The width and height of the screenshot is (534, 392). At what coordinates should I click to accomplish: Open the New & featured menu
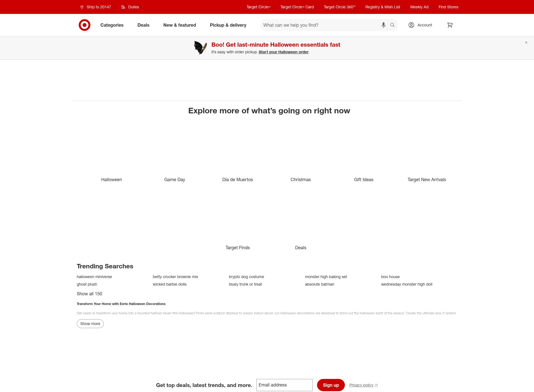(180, 25)
